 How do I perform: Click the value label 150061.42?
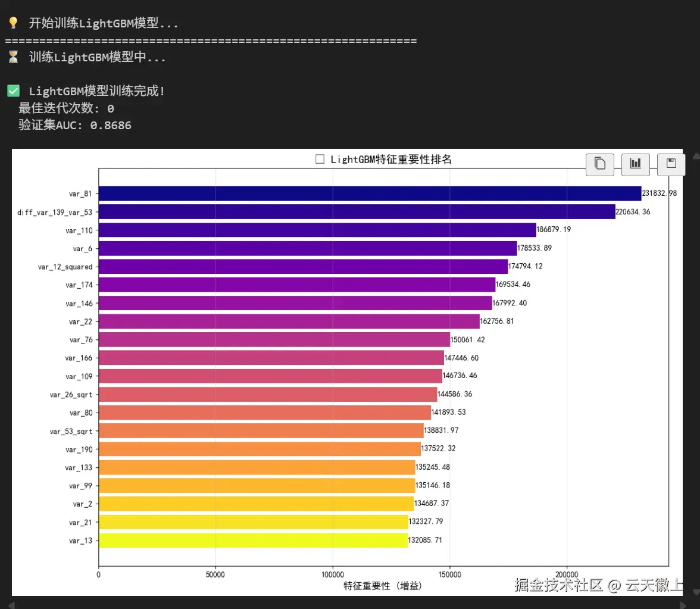tap(467, 340)
